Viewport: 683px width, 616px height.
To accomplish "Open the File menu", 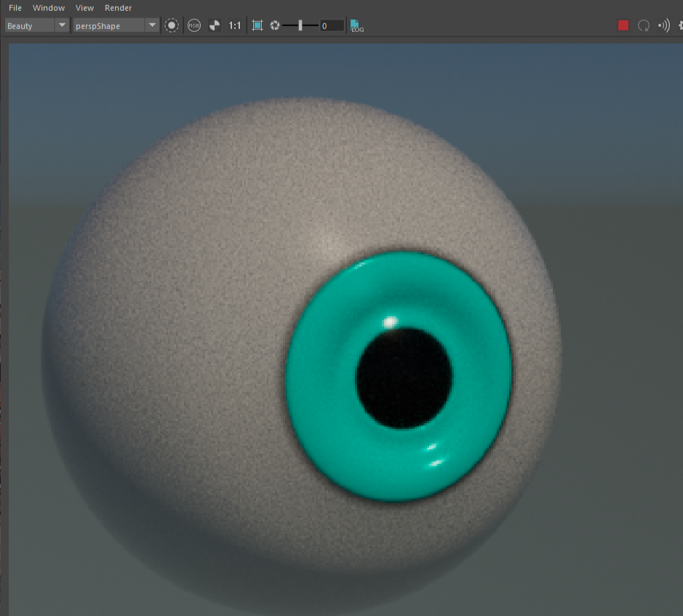I will click(15, 8).
